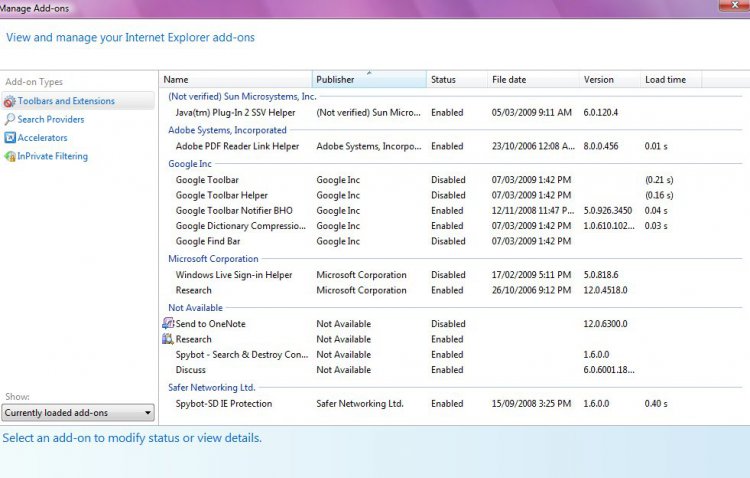
Task: Click the Send to OneNote icon
Action: click(x=168, y=323)
